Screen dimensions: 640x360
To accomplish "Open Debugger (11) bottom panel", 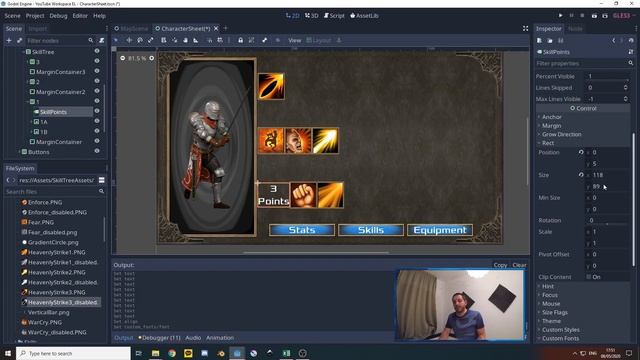I will 159,338.
